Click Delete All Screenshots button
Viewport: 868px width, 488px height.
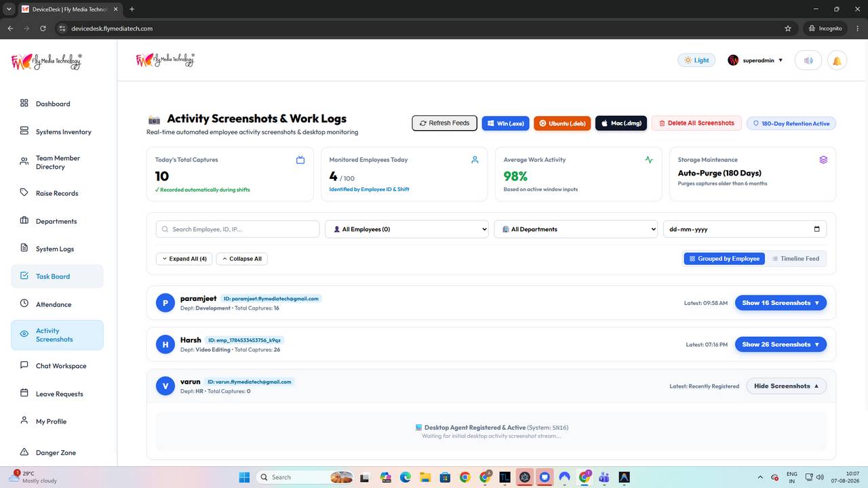pos(696,123)
